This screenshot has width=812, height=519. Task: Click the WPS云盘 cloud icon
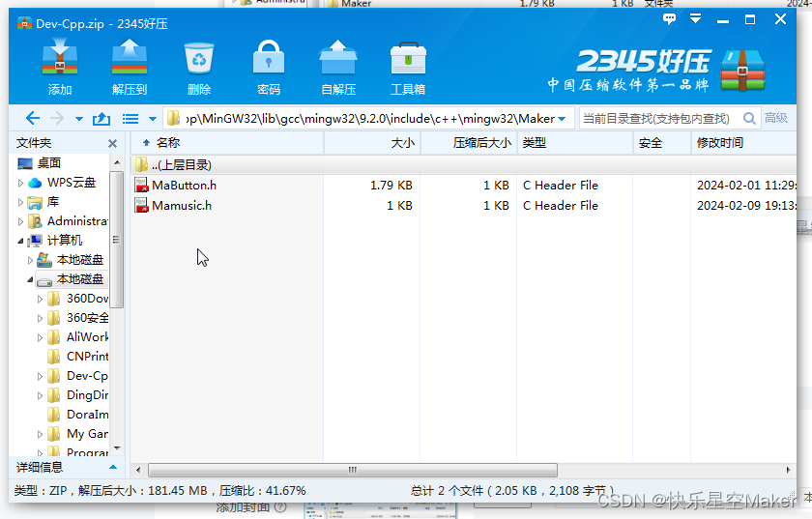pyautogui.click(x=35, y=183)
